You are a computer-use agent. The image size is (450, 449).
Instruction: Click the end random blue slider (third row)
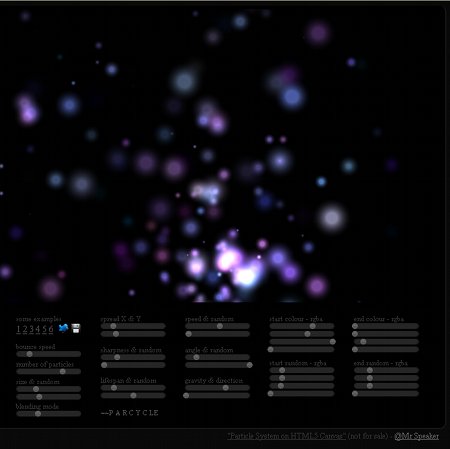(386, 386)
